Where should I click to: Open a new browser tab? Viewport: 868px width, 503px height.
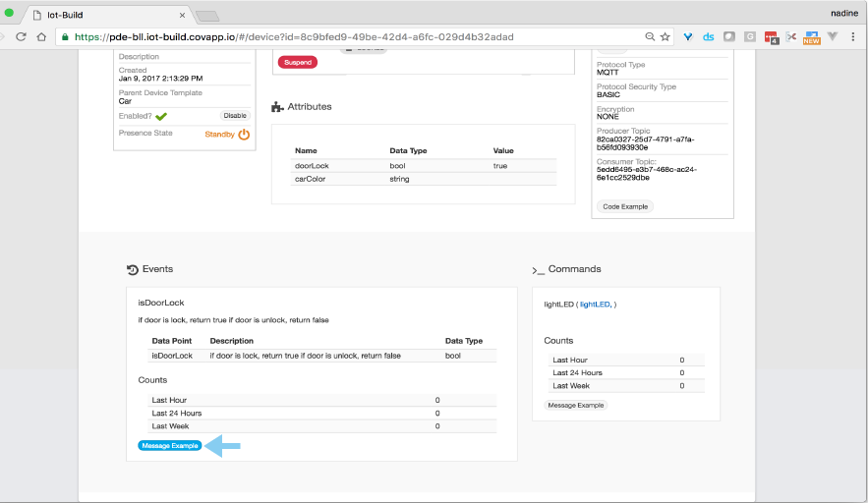[x=207, y=16]
